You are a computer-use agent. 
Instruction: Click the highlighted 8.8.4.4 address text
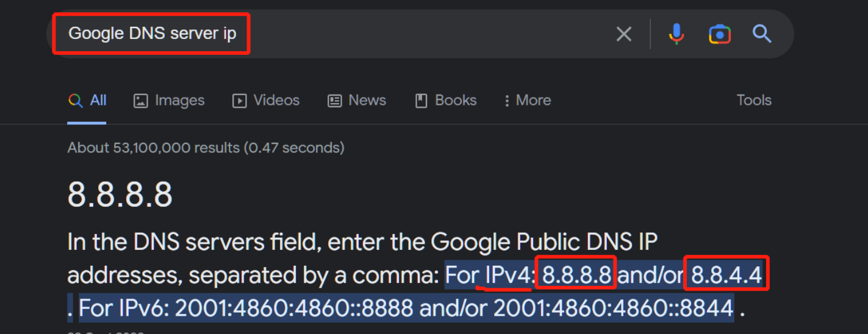click(726, 276)
